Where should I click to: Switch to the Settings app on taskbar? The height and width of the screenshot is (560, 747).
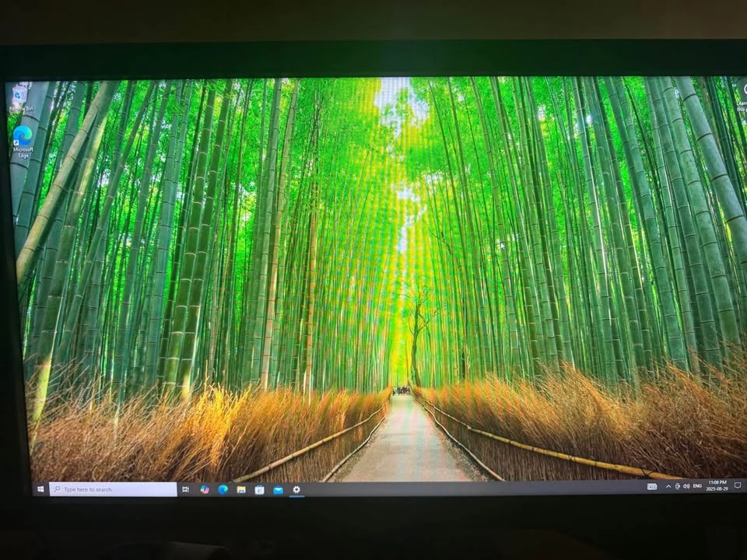tap(296, 489)
